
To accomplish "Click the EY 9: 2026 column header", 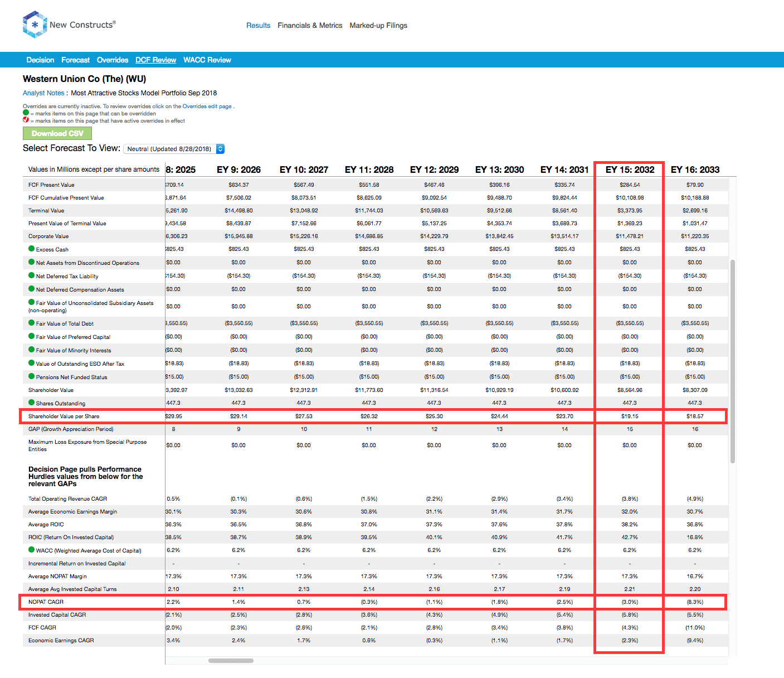I will (238, 169).
